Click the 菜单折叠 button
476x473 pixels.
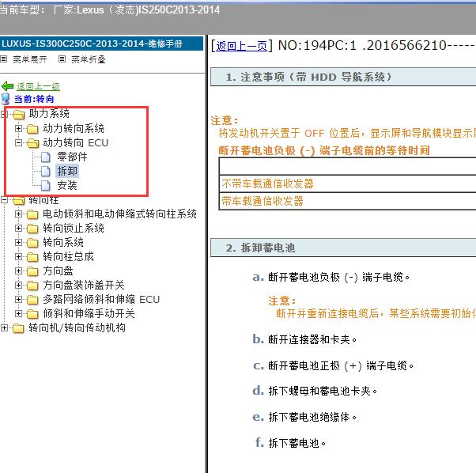[x=89, y=59]
